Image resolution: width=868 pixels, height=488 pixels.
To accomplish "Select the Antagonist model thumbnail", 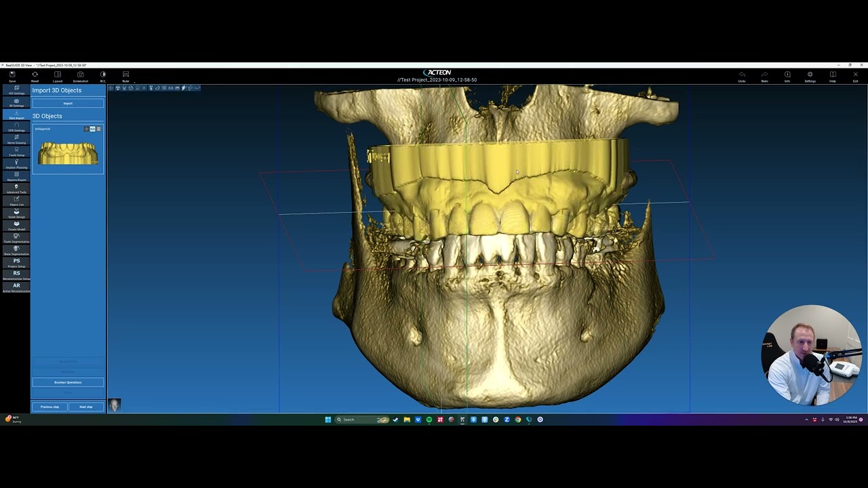I will [x=68, y=153].
